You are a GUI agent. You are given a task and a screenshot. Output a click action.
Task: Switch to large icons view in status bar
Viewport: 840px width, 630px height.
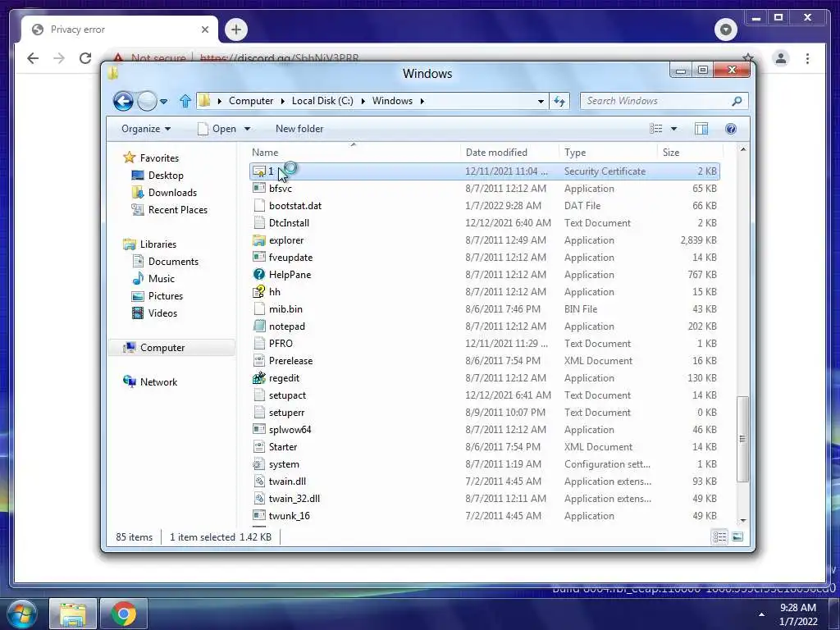tap(737, 536)
